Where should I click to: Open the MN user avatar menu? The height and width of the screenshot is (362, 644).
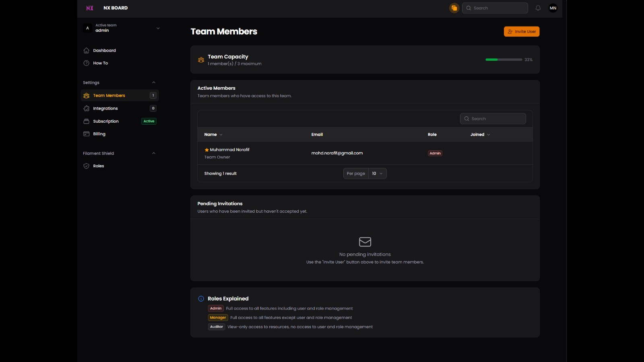(553, 8)
